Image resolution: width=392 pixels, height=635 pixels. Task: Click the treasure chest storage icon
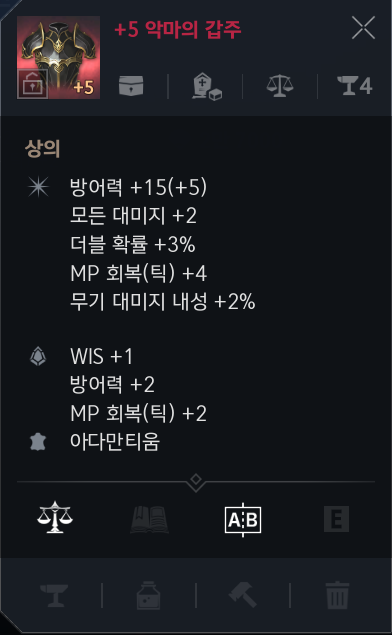pyautogui.click(x=131, y=85)
